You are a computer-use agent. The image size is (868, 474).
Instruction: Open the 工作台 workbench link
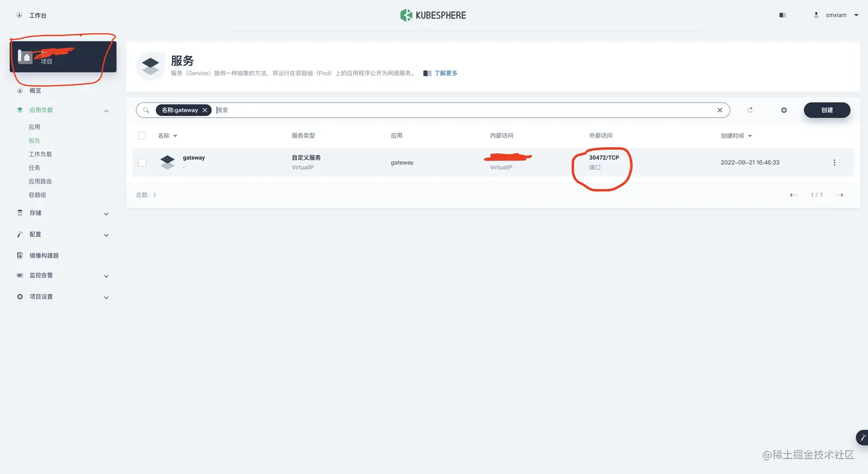(x=38, y=15)
